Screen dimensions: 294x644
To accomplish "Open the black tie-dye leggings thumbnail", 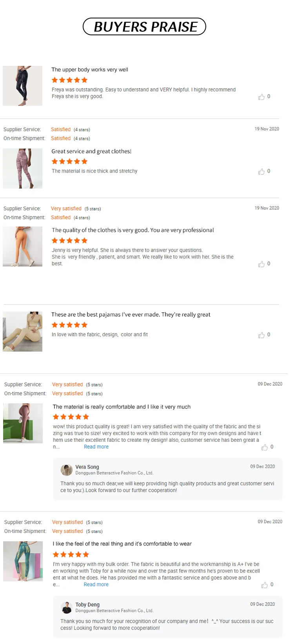I will point(22,86).
